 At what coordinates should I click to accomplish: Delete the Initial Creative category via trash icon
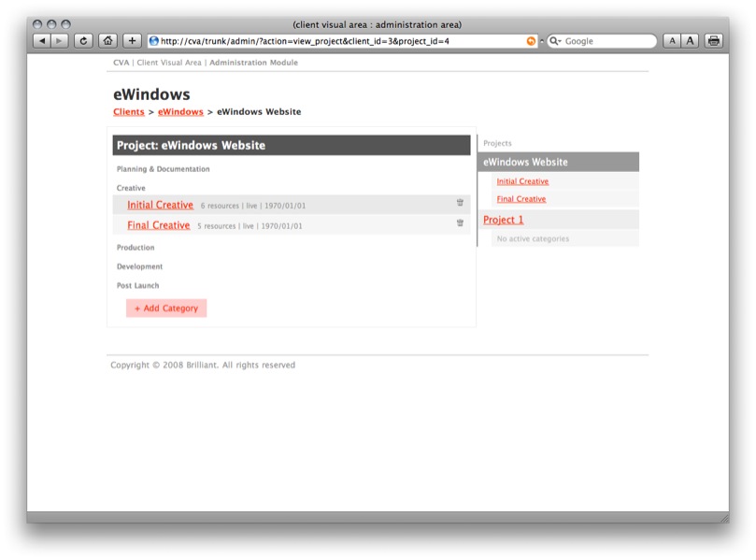click(x=460, y=203)
